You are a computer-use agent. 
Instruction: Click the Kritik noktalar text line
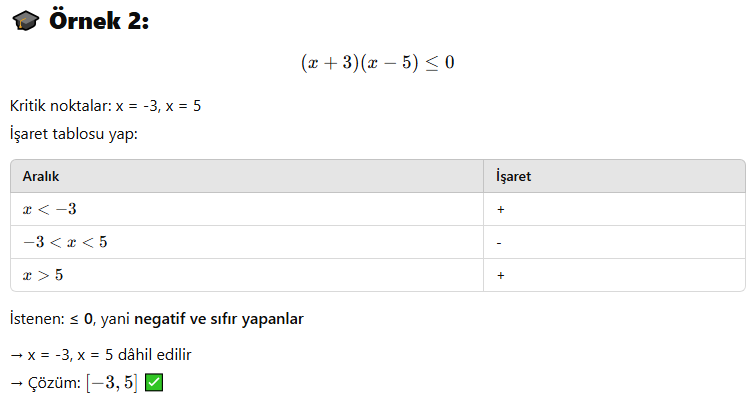(105, 106)
